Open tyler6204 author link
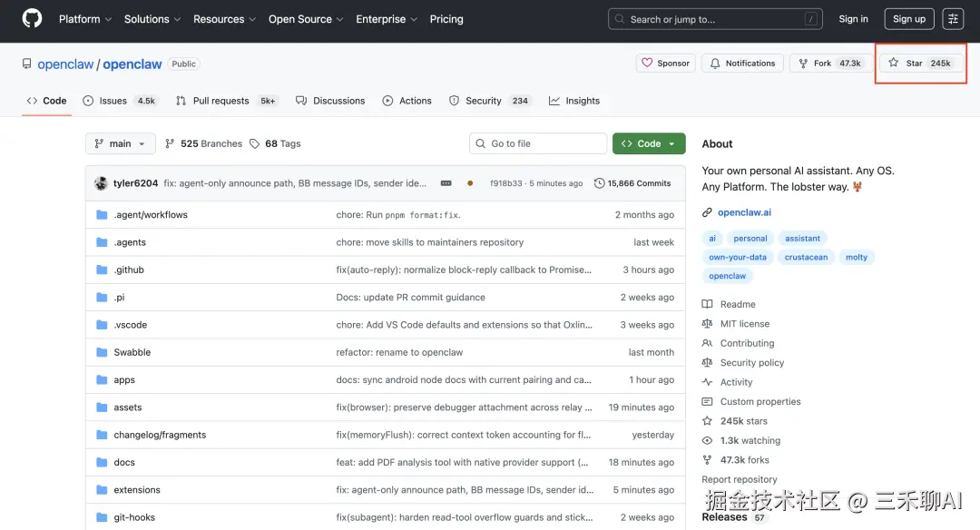This screenshot has width=980, height=530. coord(135,183)
